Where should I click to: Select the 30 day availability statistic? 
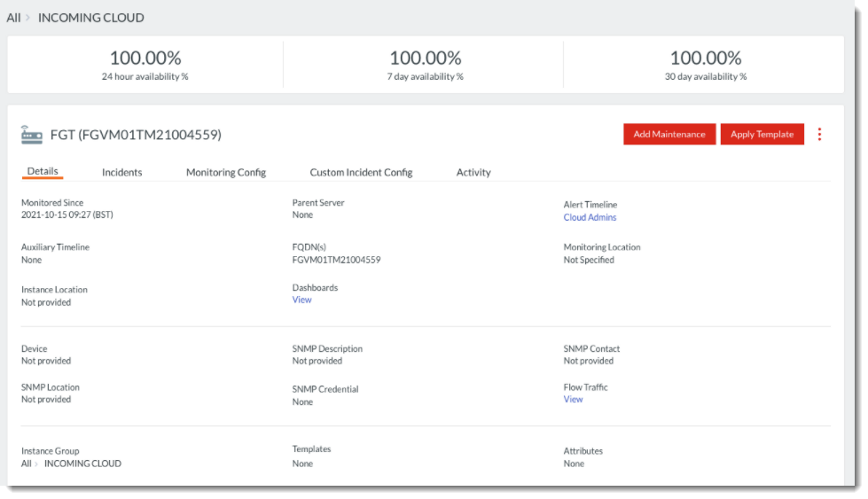pyautogui.click(x=705, y=65)
